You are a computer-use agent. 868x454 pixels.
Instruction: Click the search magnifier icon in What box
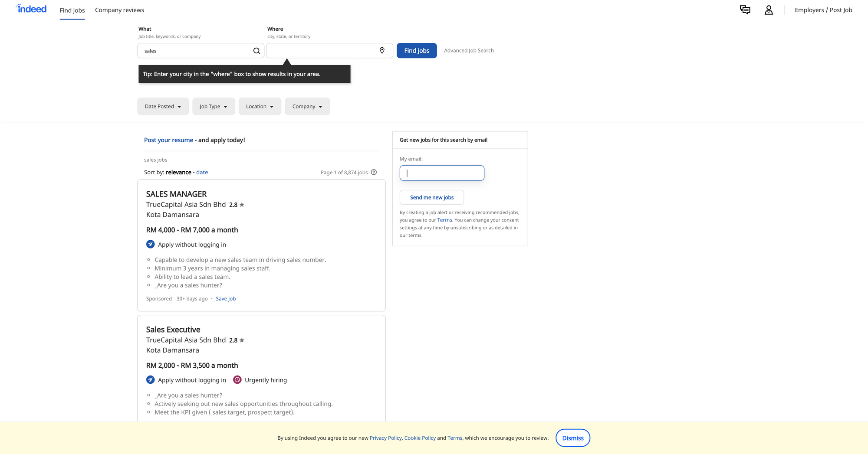(256, 51)
